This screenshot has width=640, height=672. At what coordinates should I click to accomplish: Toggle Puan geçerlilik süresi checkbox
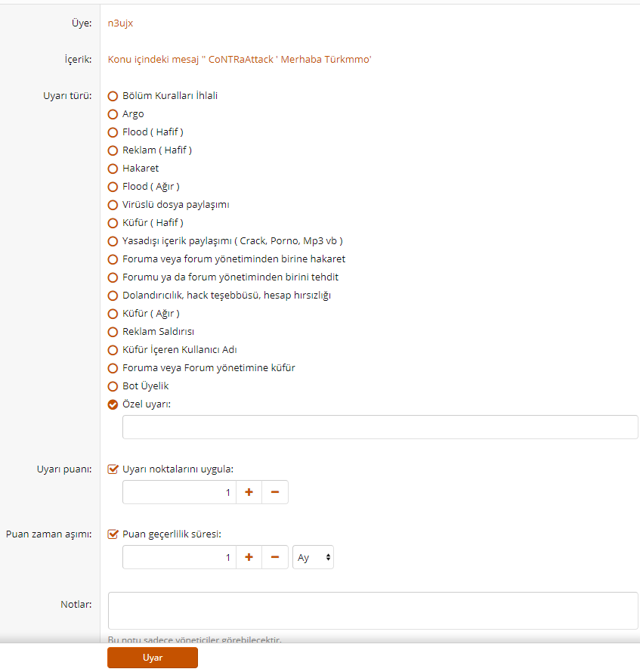pyautogui.click(x=113, y=534)
